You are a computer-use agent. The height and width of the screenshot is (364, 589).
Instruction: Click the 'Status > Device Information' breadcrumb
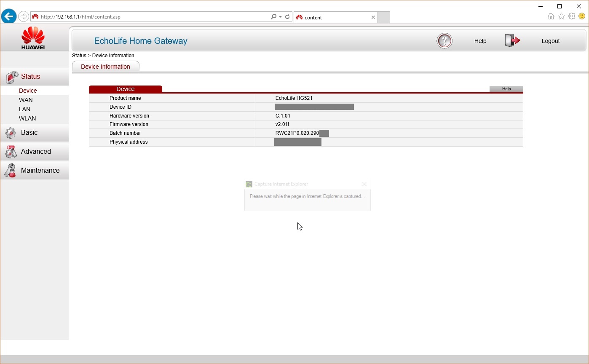tap(103, 56)
